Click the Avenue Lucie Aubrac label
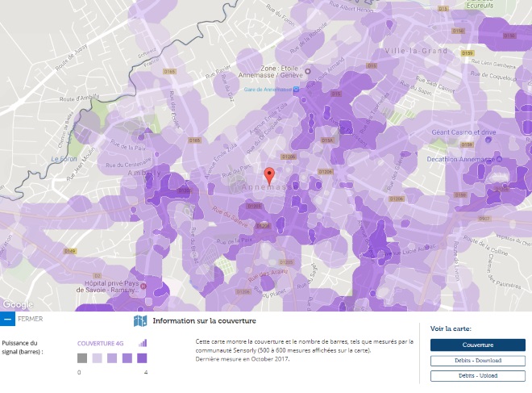The width and height of the screenshot is (532, 393). click(409, 250)
